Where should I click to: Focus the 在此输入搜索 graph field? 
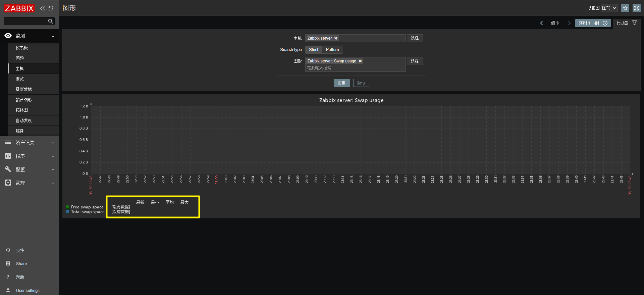tap(355, 68)
